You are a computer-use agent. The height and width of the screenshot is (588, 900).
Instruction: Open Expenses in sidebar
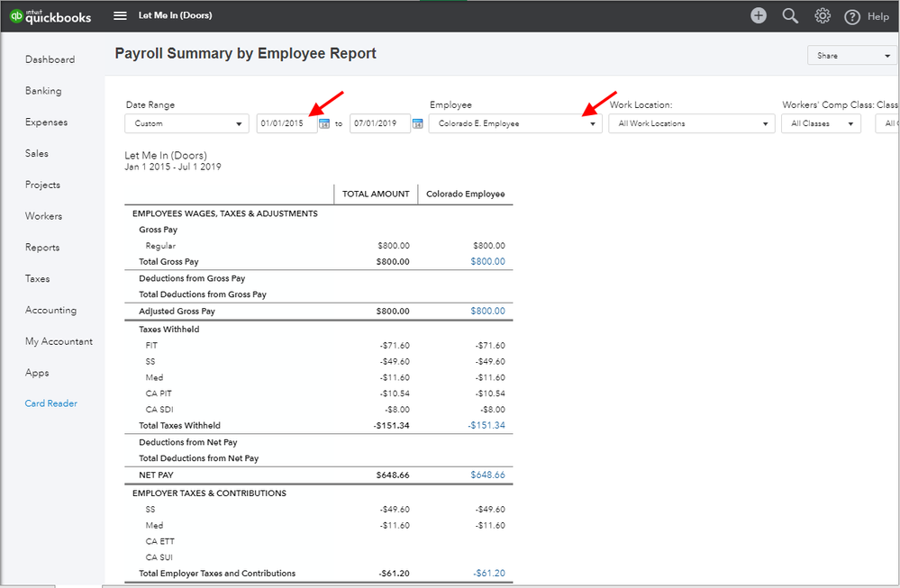click(x=46, y=122)
